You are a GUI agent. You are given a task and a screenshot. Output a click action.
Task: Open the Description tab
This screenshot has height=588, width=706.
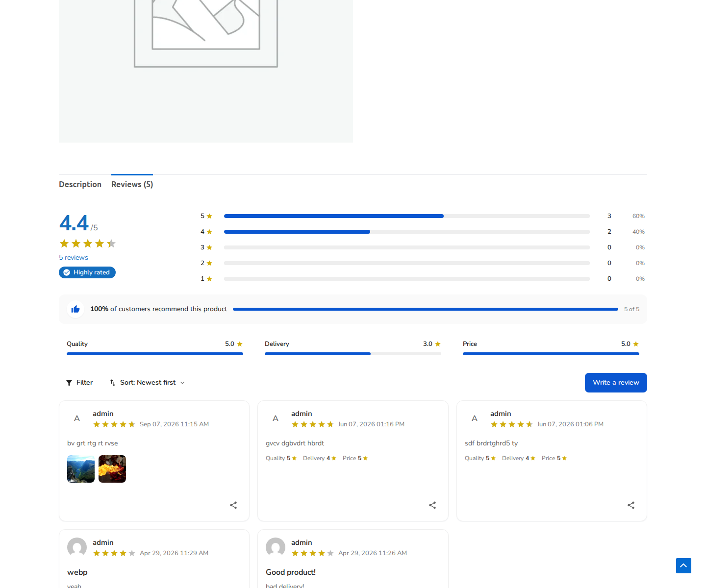(x=80, y=184)
